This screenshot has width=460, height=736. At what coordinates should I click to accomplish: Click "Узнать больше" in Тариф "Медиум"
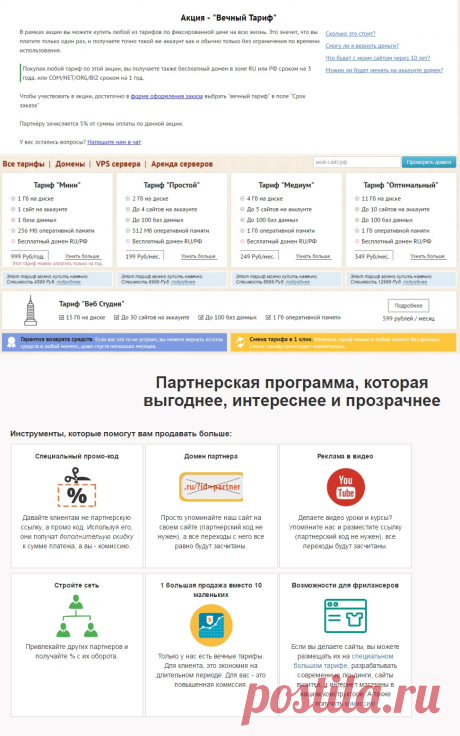[313, 256]
